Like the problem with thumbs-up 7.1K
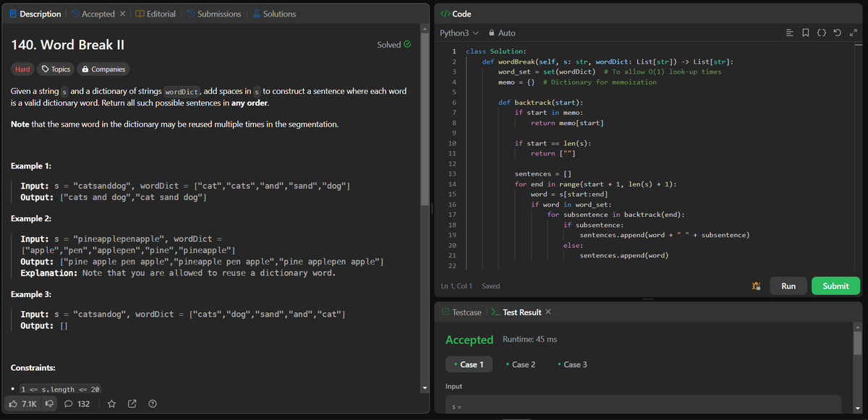This screenshot has width=868, height=420. pos(23,403)
